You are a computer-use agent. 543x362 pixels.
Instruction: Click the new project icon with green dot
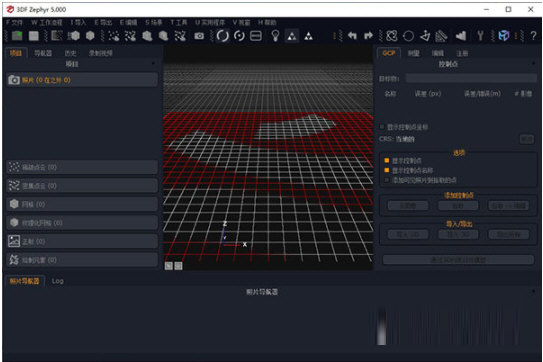tap(17, 36)
